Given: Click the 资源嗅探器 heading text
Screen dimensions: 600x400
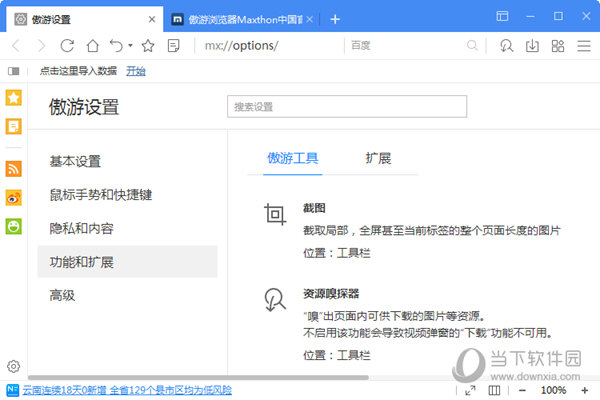Looking at the screenshot, I should (x=331, y=294).
